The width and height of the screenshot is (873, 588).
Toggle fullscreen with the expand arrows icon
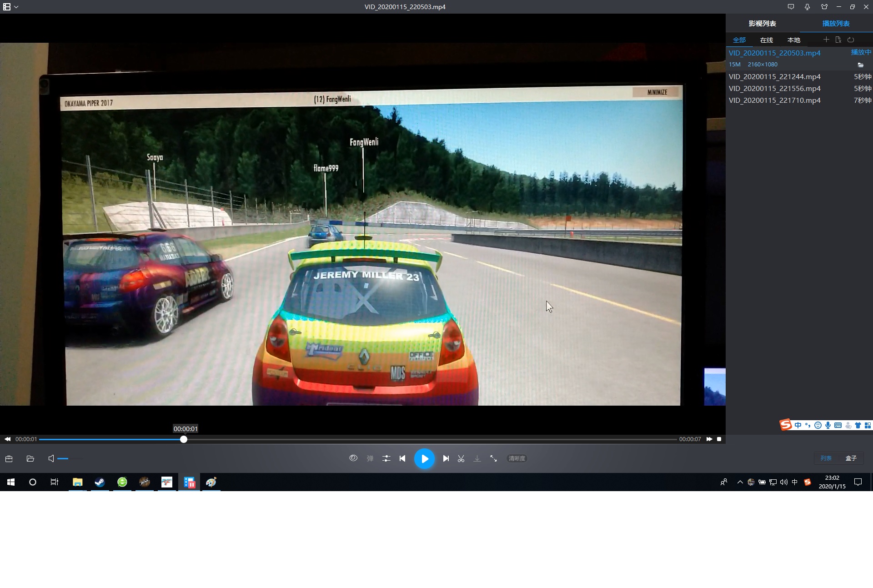point(493,458)
